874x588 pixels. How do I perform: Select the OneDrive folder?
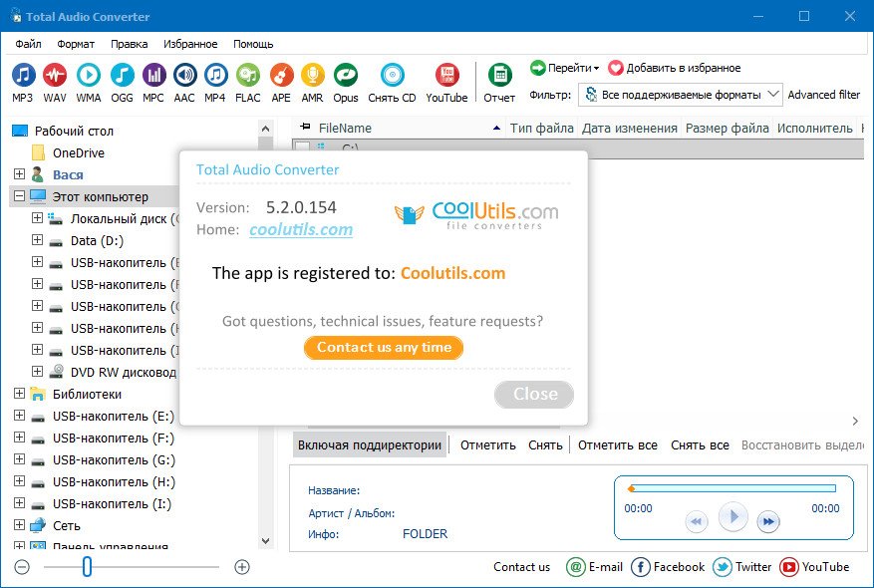click(x=79, y=152)
